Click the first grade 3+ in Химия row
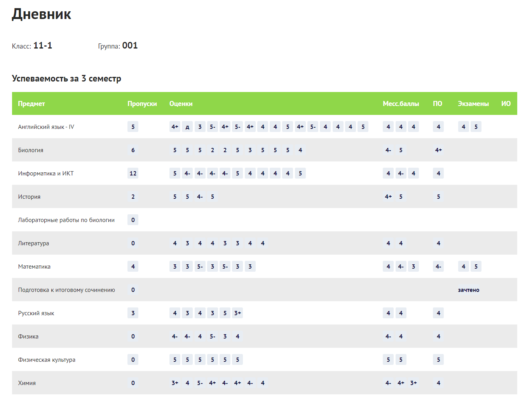This screenshot has height=413, width=532. (x=175, y=383)
